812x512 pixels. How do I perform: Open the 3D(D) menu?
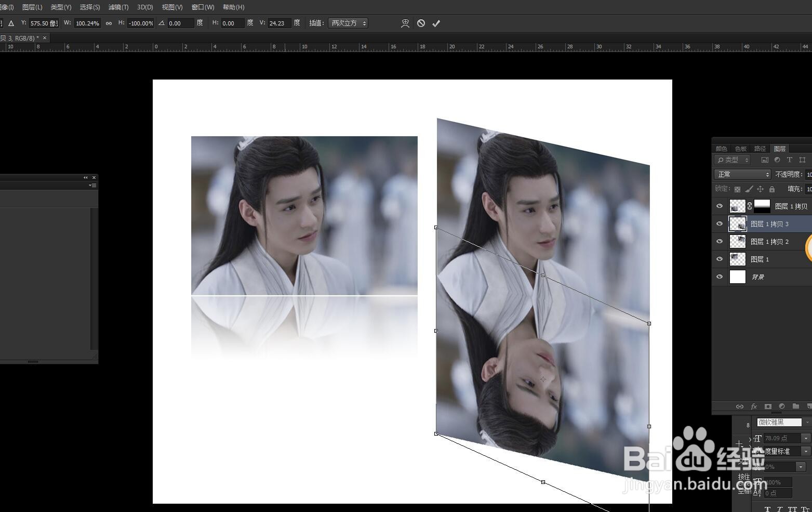[145, 7]
